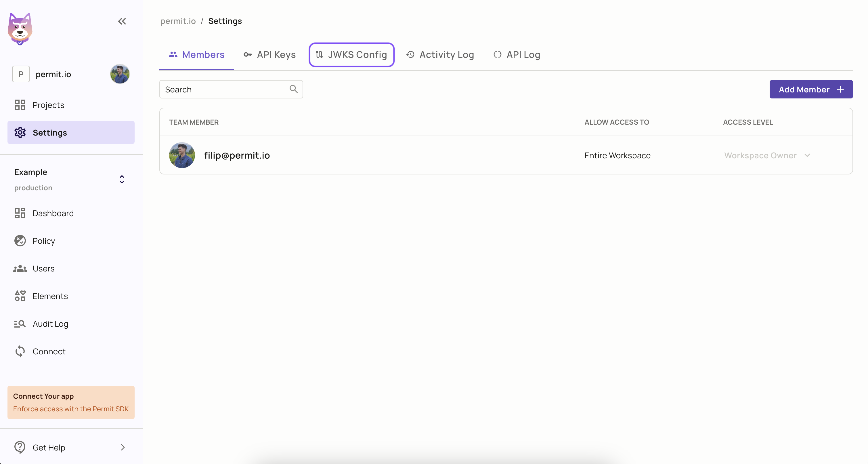Click the API Keys tab icon
The height and width of the screenshot is (464, 868).
246,55
